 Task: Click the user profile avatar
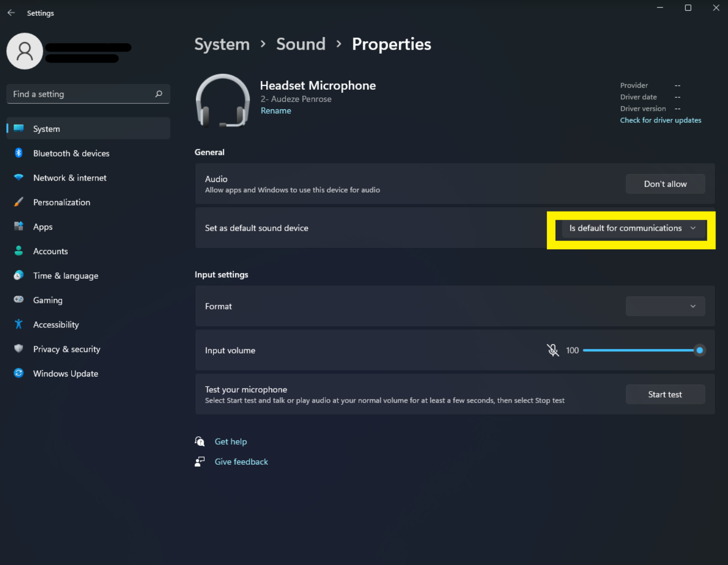click(x=25, y=51)
